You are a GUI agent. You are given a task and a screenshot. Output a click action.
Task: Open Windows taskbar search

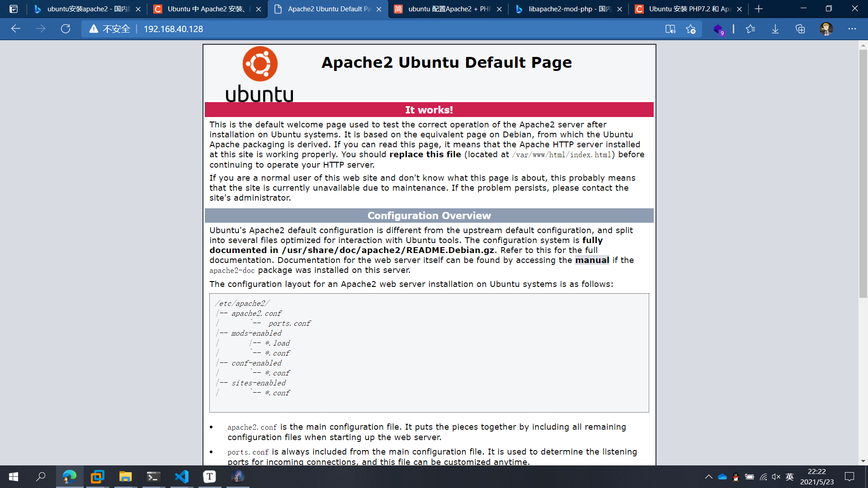41,477
